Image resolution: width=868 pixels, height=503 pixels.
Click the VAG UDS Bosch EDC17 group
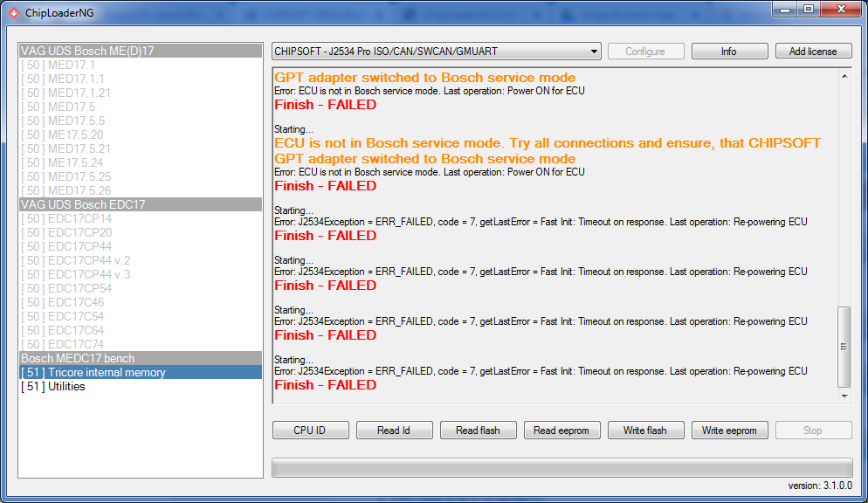click(140, 204)
